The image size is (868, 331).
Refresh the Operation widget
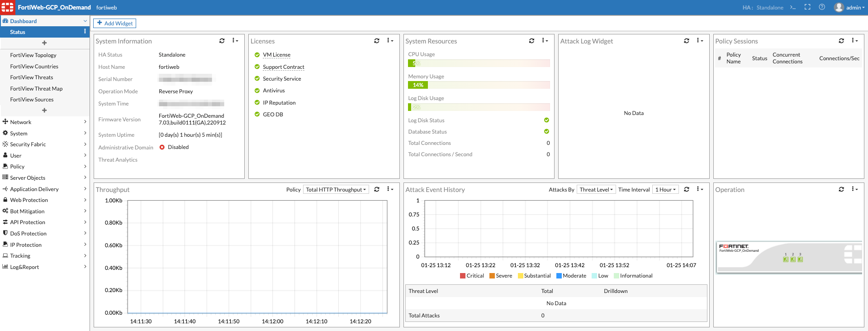(841, 189)
